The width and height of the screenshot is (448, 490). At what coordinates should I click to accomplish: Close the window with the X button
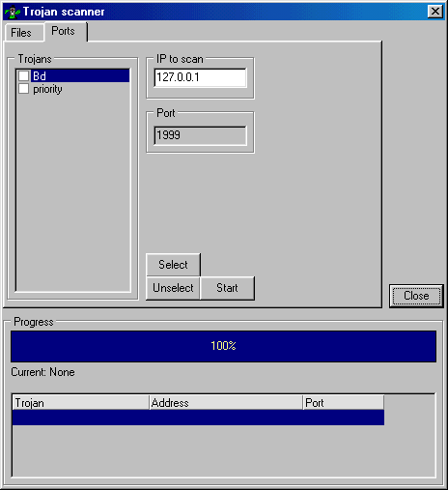[435, 12]
